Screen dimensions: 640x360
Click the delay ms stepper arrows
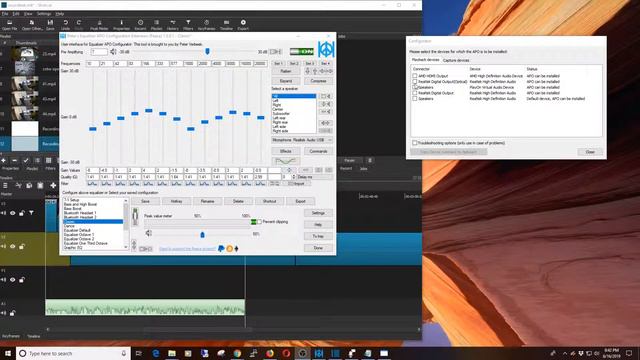click(294, 177)
